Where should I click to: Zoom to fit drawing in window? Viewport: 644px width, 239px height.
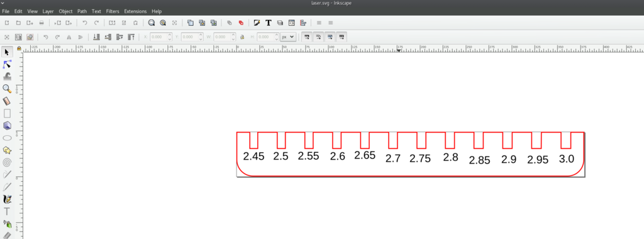pos(163,23)
